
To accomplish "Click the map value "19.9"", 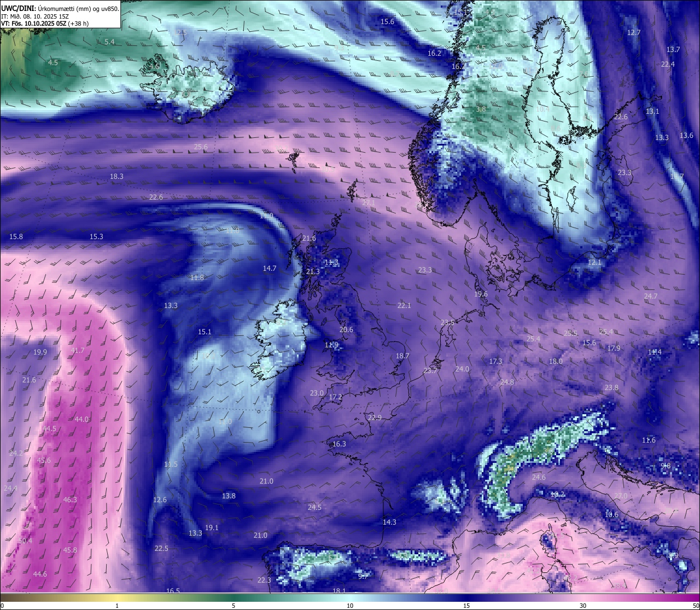I will tap(40, 352).
